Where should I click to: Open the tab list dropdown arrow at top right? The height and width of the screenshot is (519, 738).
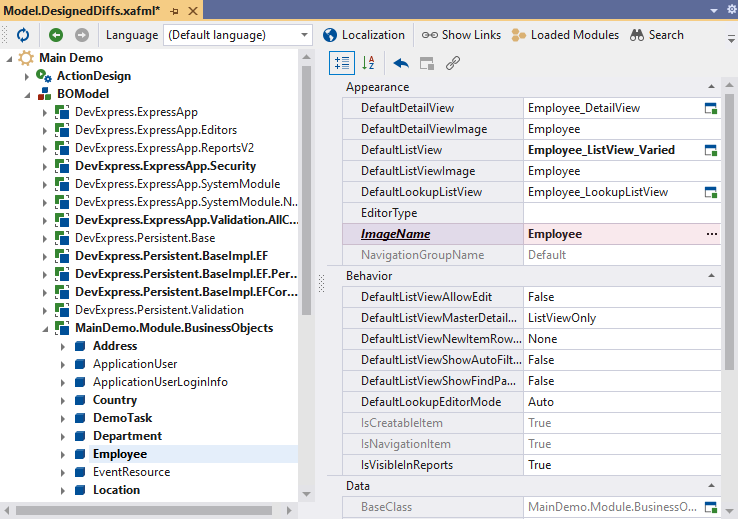coord(714,10)
